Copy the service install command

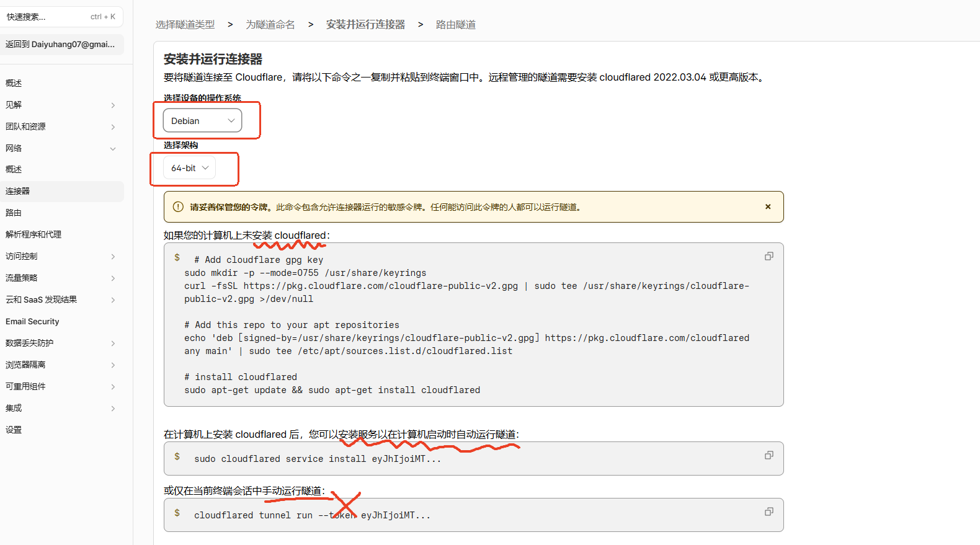pyautogui.click(x=769, y=455)
